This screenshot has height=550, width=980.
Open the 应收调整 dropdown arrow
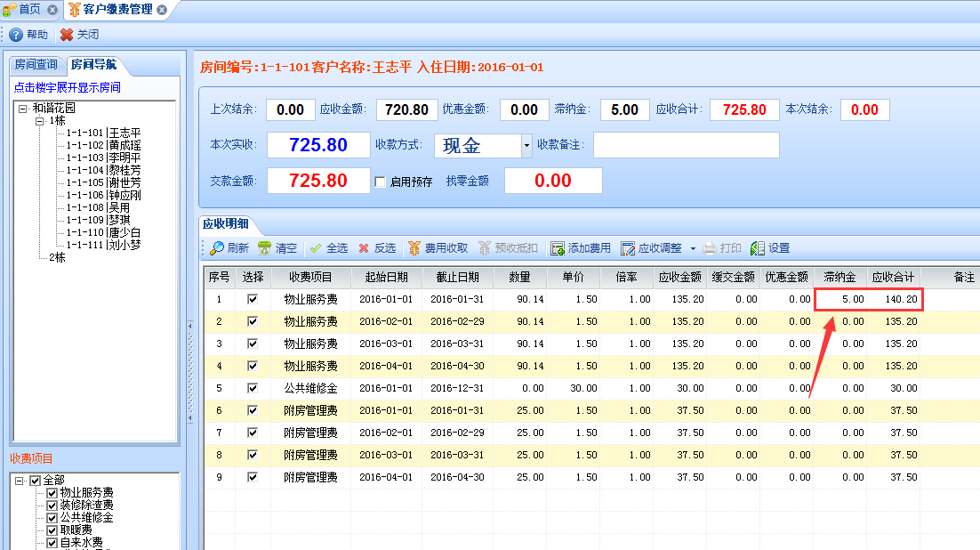click(693, 248)
